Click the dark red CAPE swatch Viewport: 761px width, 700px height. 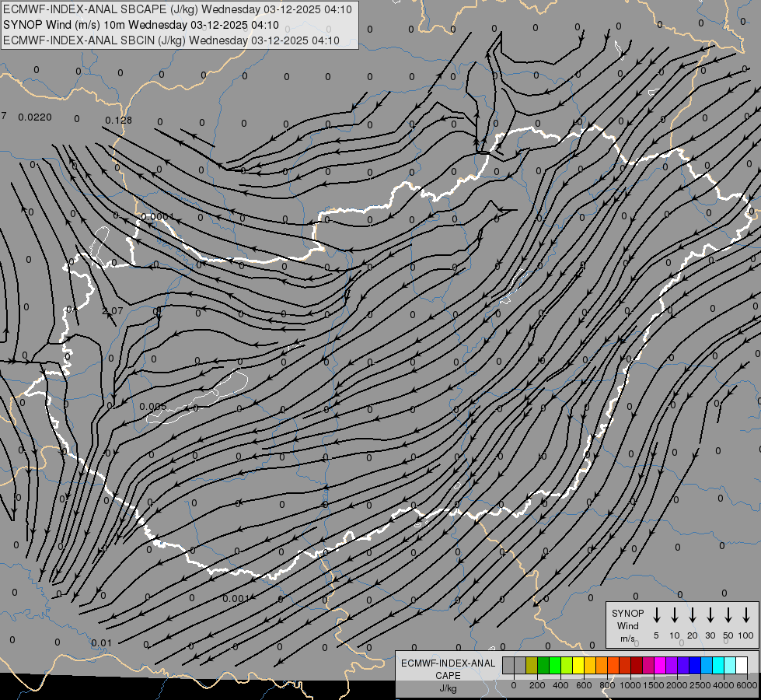coord(637,665)
